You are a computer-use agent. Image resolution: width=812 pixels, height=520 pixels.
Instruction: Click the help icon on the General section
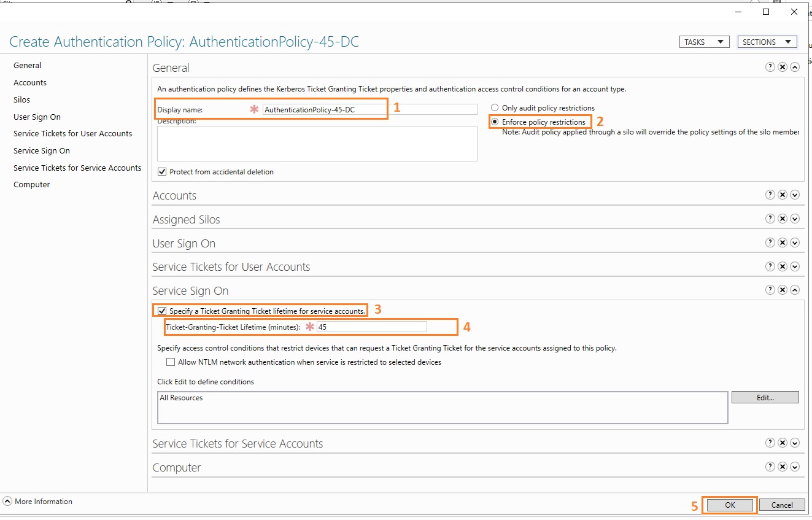[x=770, y=67]
